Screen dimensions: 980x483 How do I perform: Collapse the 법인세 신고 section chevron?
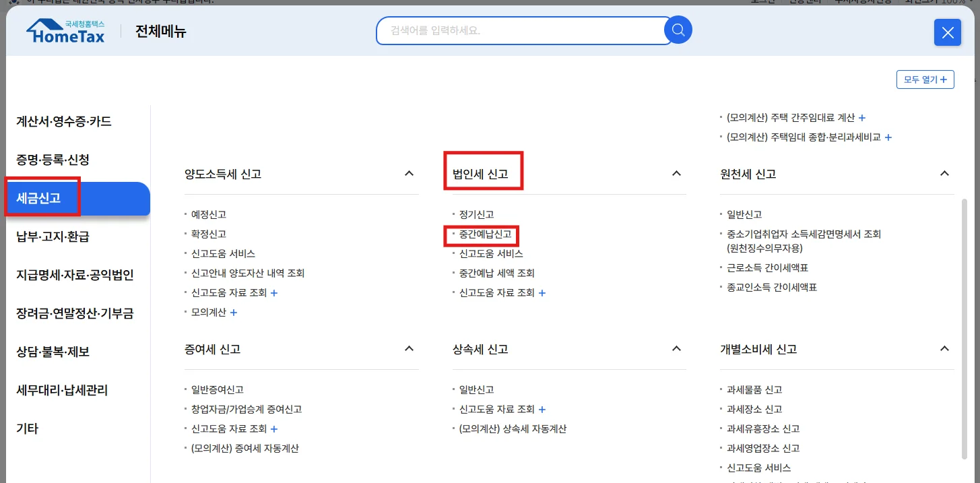[x=676, y=174]
